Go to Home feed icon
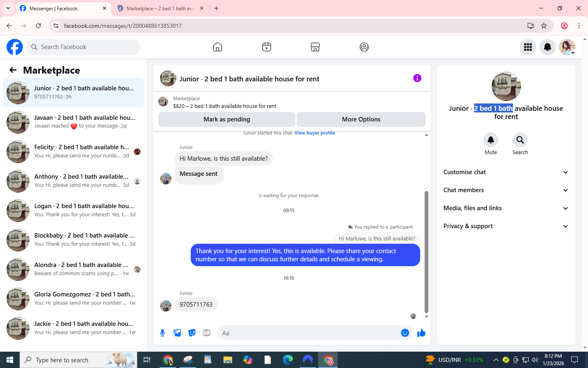The height and width of the screenshot is (368, 588). [218, 47]
